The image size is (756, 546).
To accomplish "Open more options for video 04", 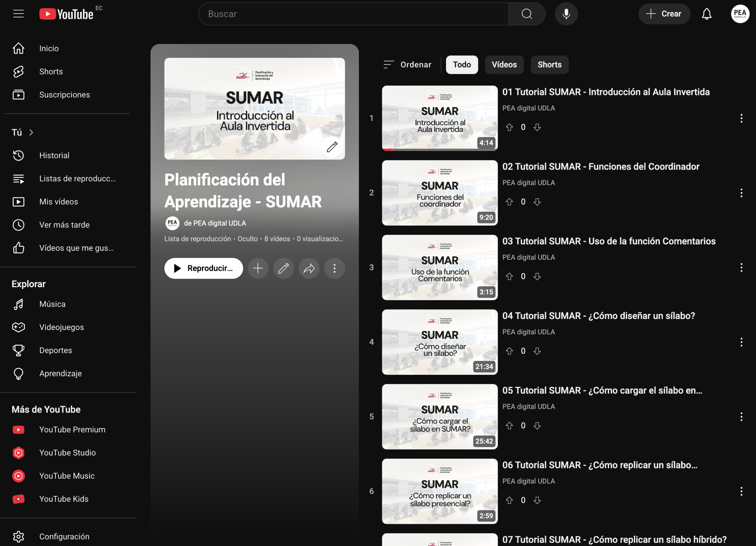I will point(741,342).
